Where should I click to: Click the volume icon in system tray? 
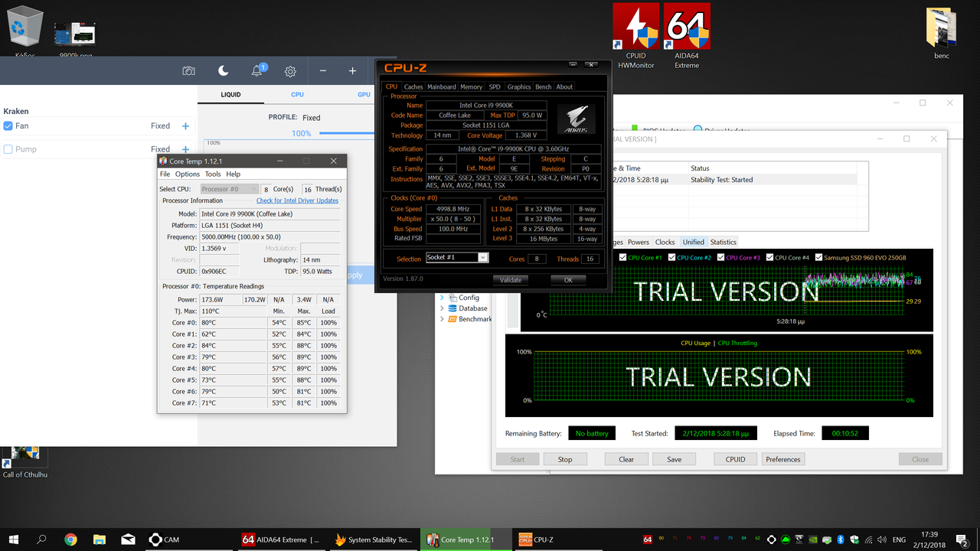(880, 540)
